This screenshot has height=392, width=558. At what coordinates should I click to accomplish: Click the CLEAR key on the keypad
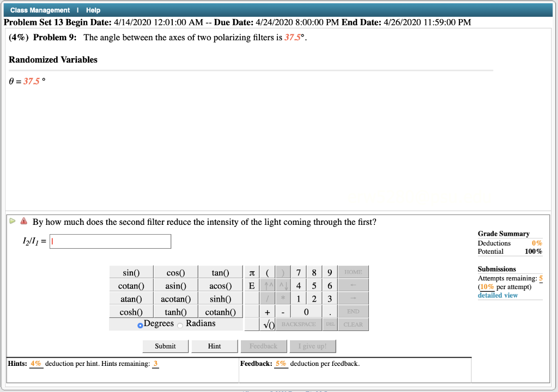pos(353,324)
